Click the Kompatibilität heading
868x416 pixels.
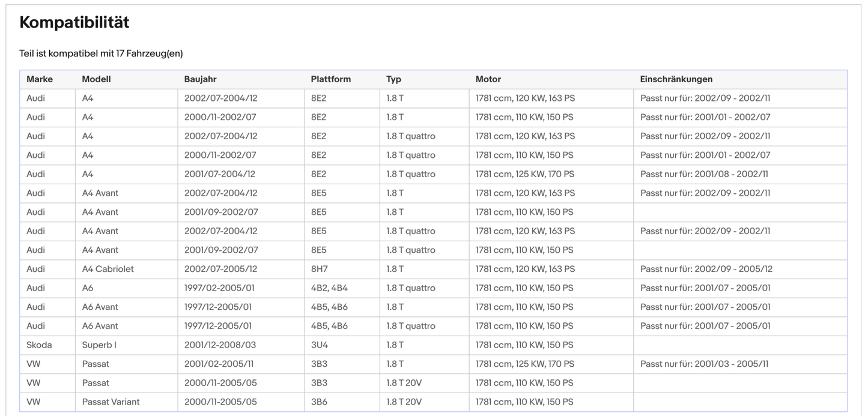click(74, 23)
